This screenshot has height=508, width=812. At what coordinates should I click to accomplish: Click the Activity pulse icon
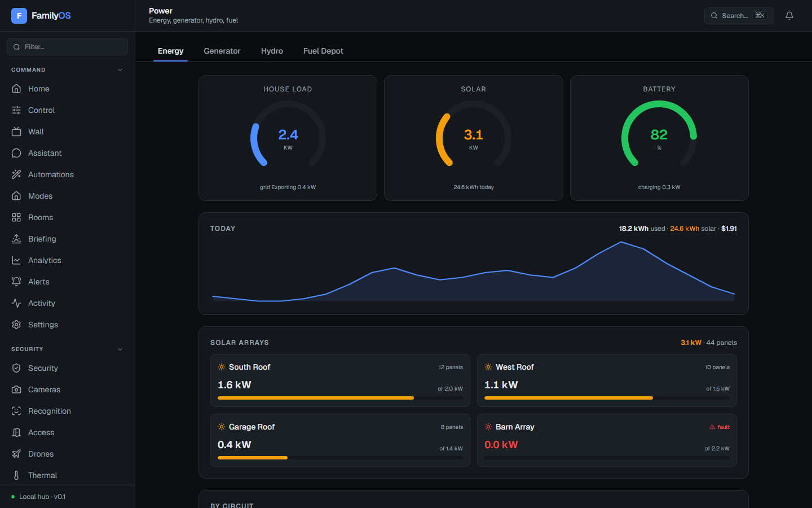(x=16, y=303)
